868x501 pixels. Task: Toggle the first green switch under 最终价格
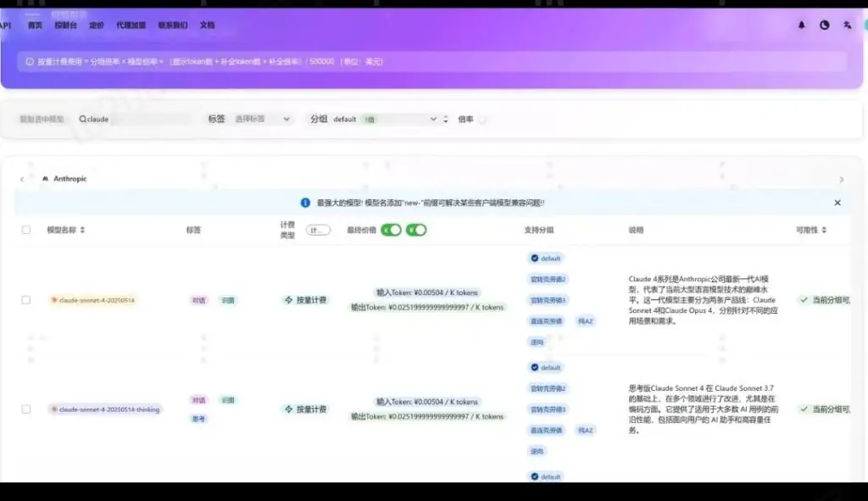(389, 229)
